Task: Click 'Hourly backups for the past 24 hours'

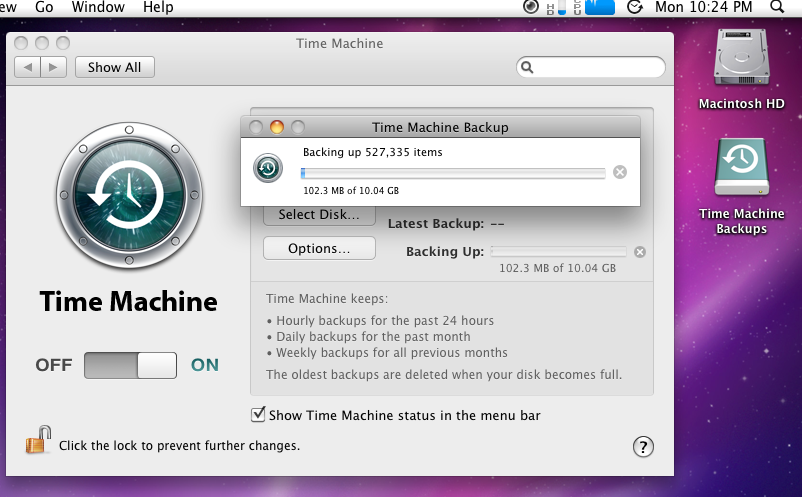Action: click(385, 321)
